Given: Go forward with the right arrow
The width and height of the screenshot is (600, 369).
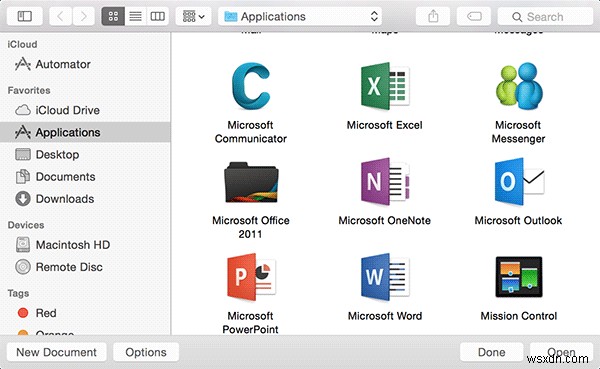Looking at the screenshot, I should pyautogui.click(x=83, y=16).
